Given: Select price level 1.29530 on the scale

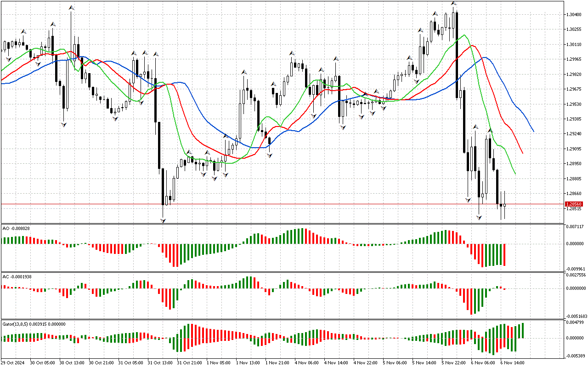Looking at the screenshot, I should 574,104.
